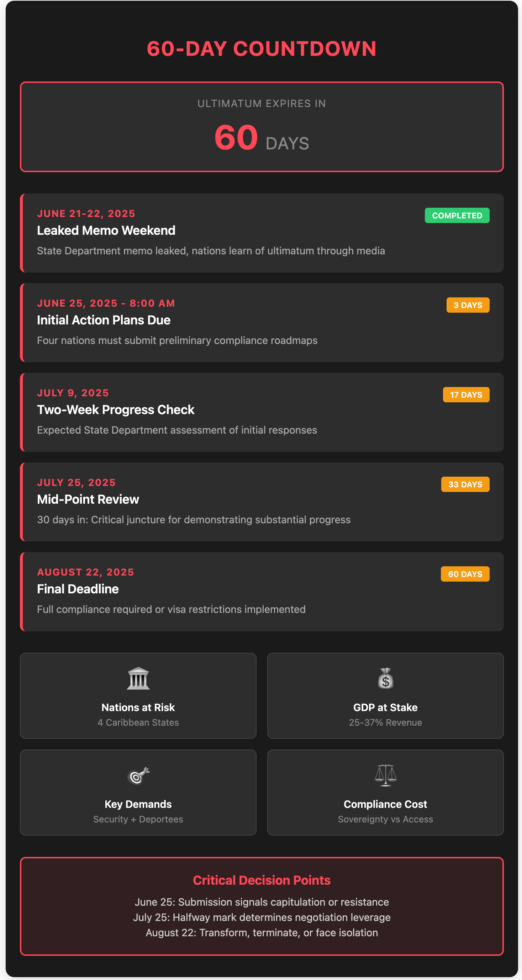Select the Key Demands card title
Image resolution: width=522 pixels, height=980 pixels.
(138, 804)
